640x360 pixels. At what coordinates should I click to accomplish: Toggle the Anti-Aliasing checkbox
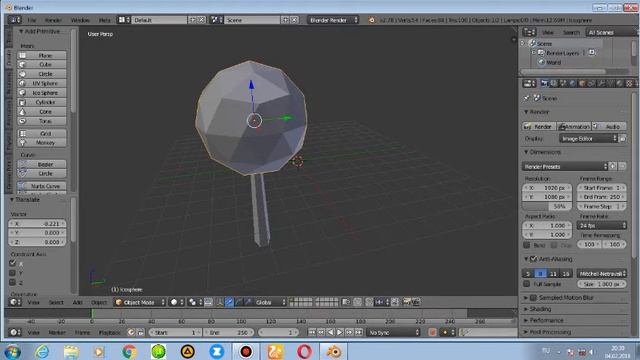tap(533, 259)
